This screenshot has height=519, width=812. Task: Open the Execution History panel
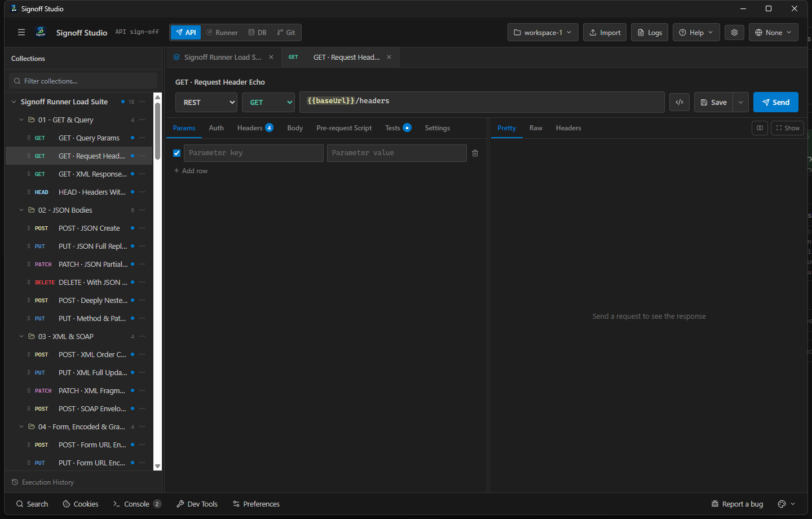click(x=43, y=482)
